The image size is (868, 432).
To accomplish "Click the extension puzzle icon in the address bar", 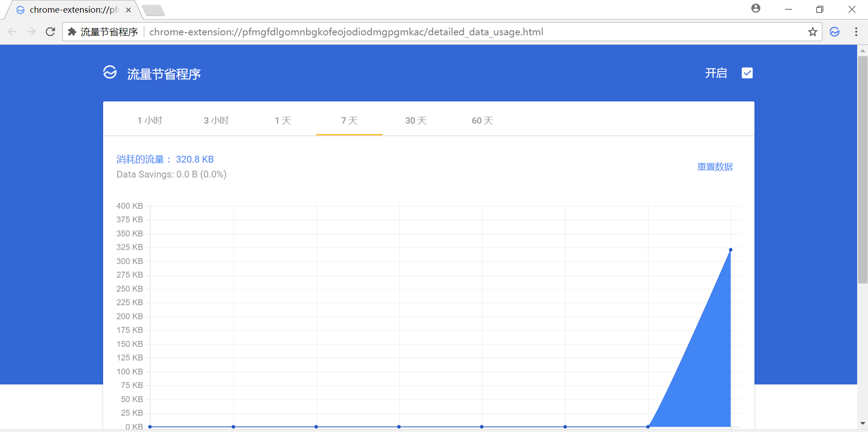I will (72, 32).
